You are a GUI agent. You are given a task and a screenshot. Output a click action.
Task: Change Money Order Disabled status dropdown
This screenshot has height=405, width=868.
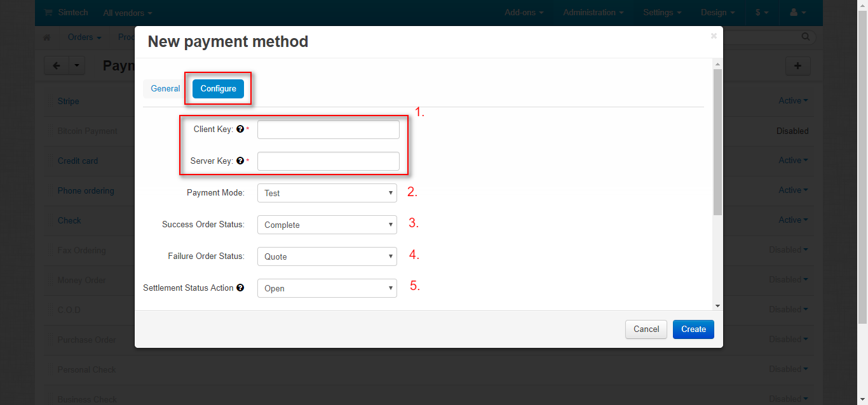(x=789, y=279)
